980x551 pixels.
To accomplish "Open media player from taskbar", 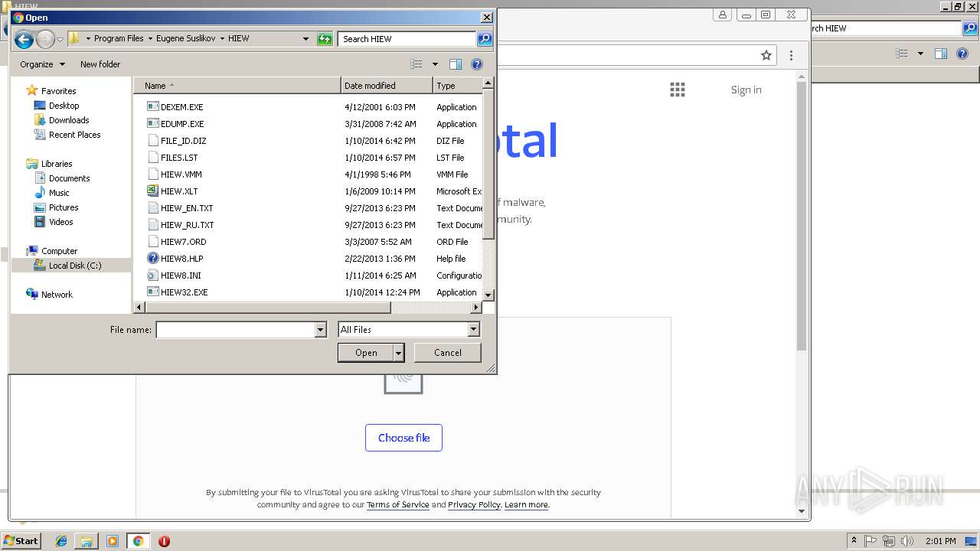I will point(113,541).
